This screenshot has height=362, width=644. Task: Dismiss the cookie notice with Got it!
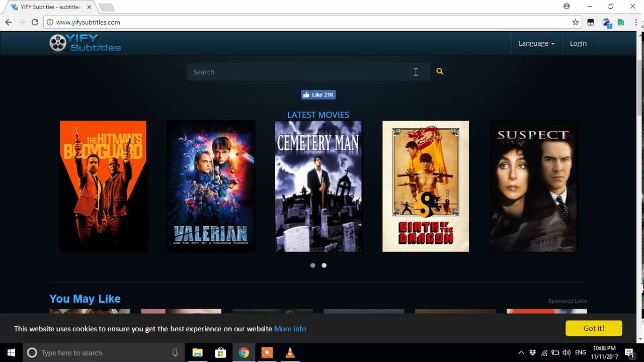pos(594,328)
